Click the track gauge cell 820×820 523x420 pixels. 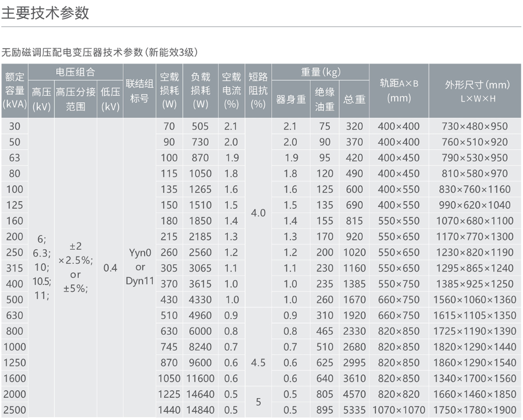[399, 394]
